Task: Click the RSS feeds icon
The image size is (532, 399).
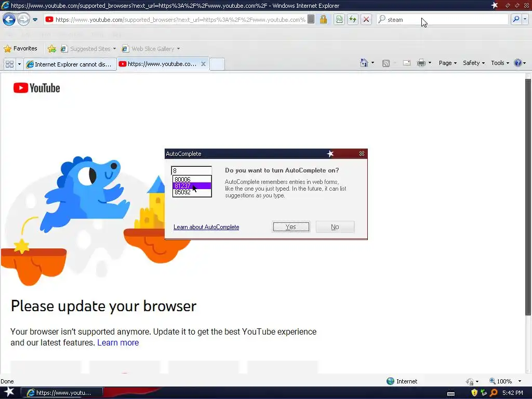Action: tap(386, 63)
